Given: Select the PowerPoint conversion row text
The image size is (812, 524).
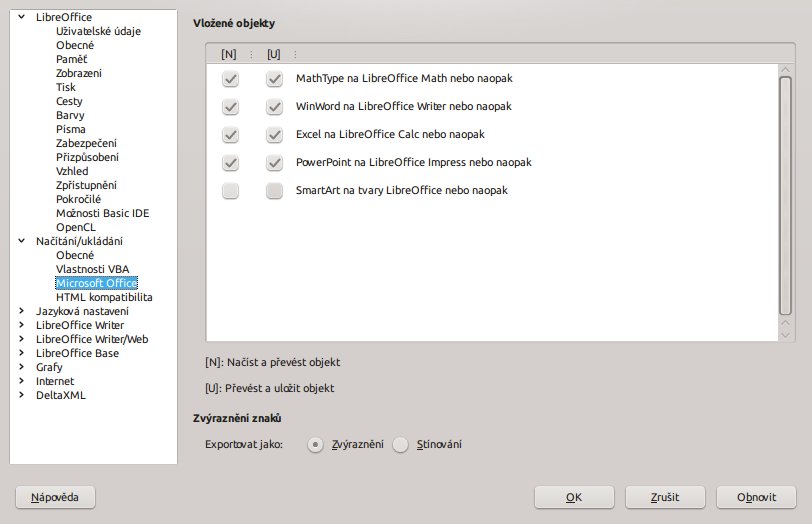Looking at the screenshot, I should tap(413, 162).
